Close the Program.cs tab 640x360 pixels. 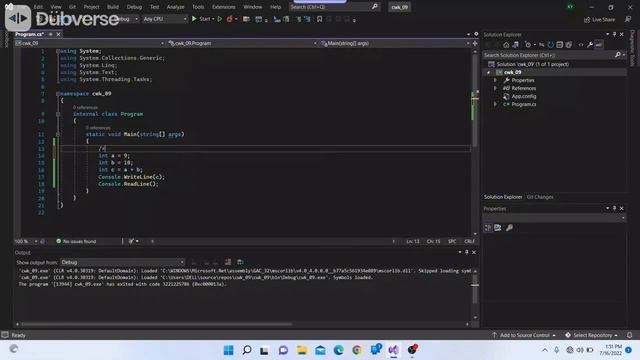(58, 34)
